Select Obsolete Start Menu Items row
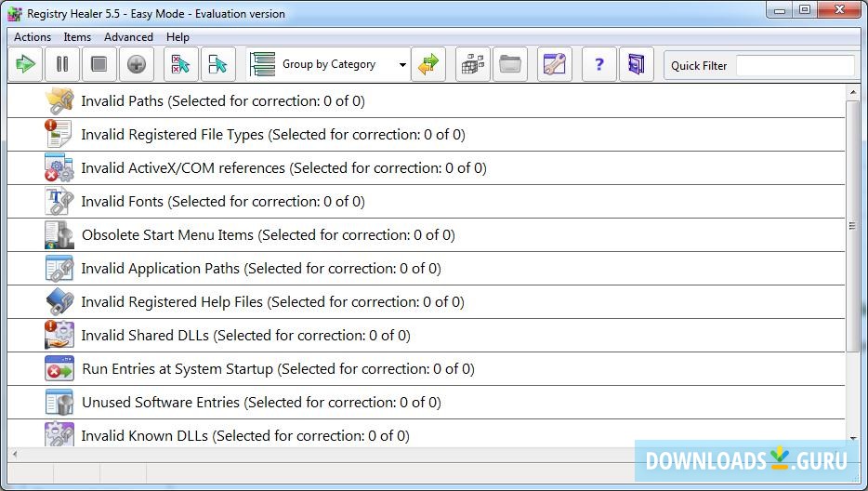Image resolution: width=868 pixels, height=491 pixels. tap(268, 235)
